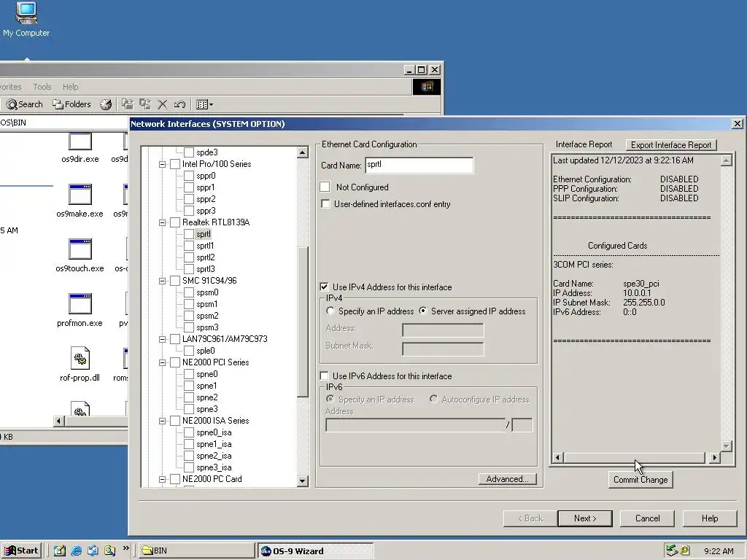Select os9dir.exe file icon
Screen dimensions: 747x560
[80, 148]
